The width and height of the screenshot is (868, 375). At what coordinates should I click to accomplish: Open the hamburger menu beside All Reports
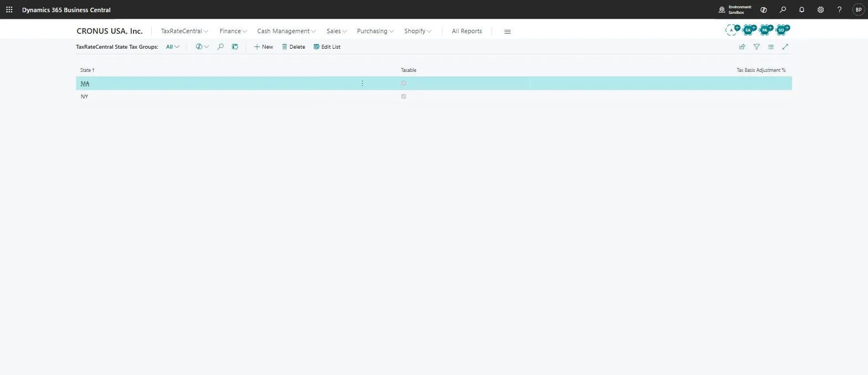click(507, 32)
